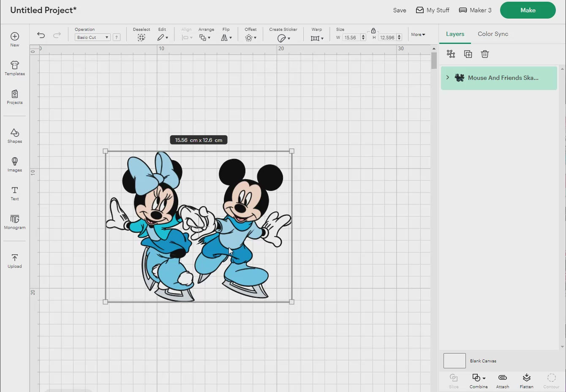This screenshot has height=392, width=566.
Task: Open the Projects panel
Action: (x=15, y=97)
